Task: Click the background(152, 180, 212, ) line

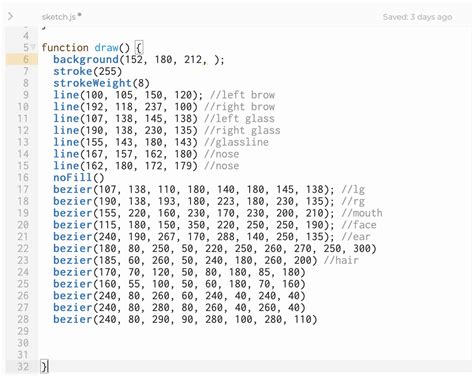Action: 139,60
